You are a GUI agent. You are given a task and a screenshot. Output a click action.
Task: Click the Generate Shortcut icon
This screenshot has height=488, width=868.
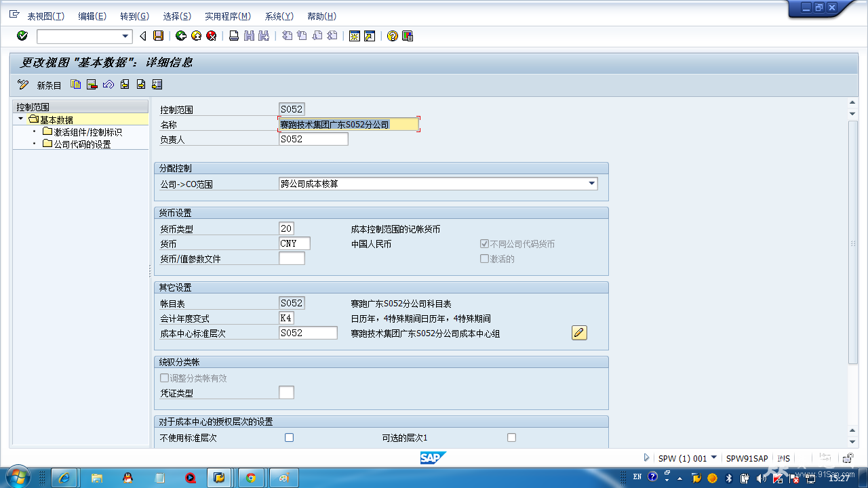click(x=370, y=36)
